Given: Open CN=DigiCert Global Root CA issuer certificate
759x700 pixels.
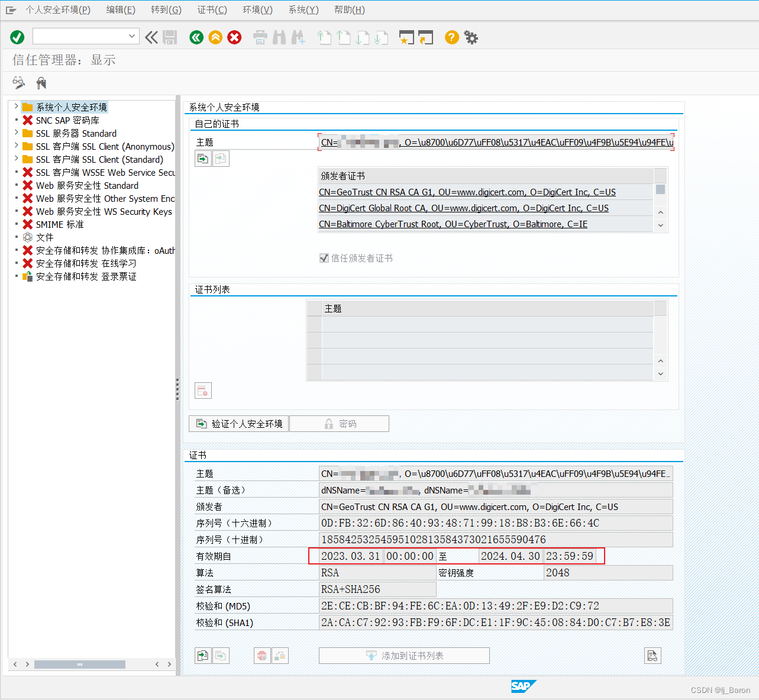Looking at the screenshot, I should click(464, 208).
